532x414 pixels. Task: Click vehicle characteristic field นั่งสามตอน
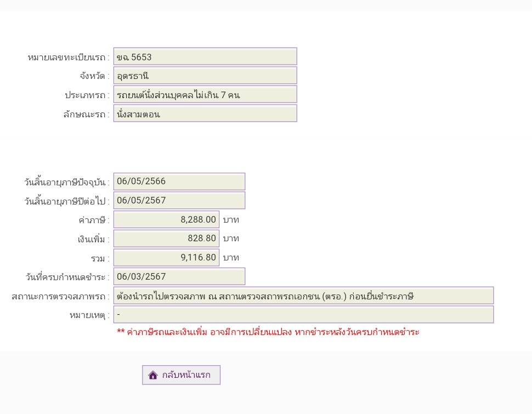point(205,114)
